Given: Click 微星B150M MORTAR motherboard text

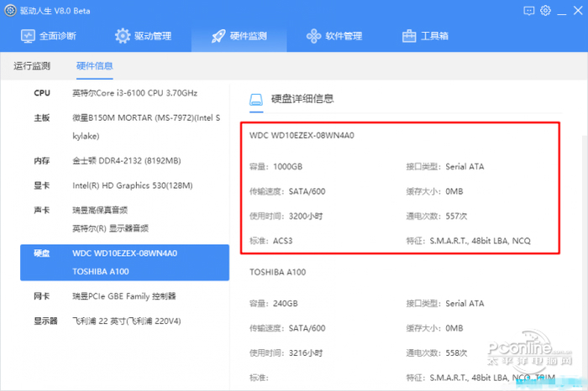Looking at the screenshot, I should click(147, 127).
